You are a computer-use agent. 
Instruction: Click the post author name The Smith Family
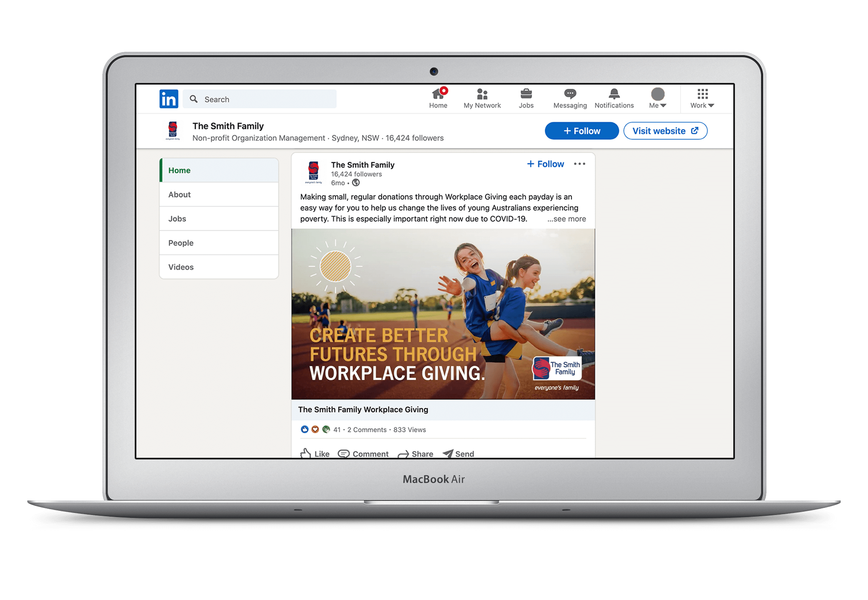(363, 165)
